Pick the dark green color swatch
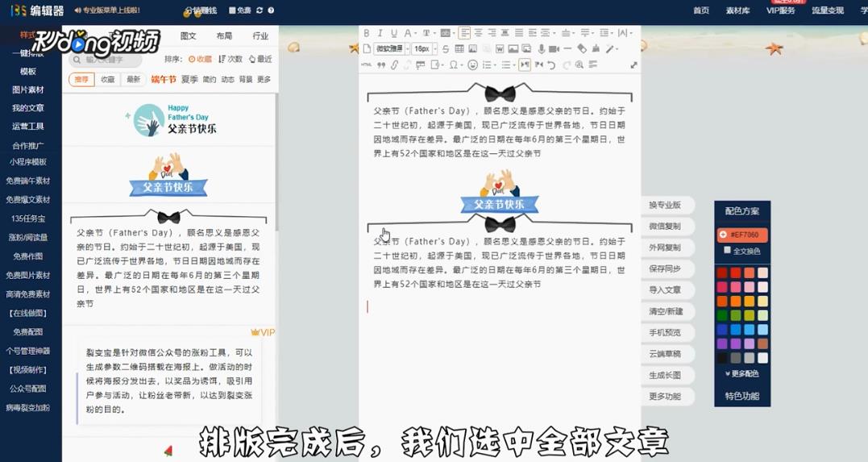The height and width of the screenshot is (462, 868). [x=722, y=315]
